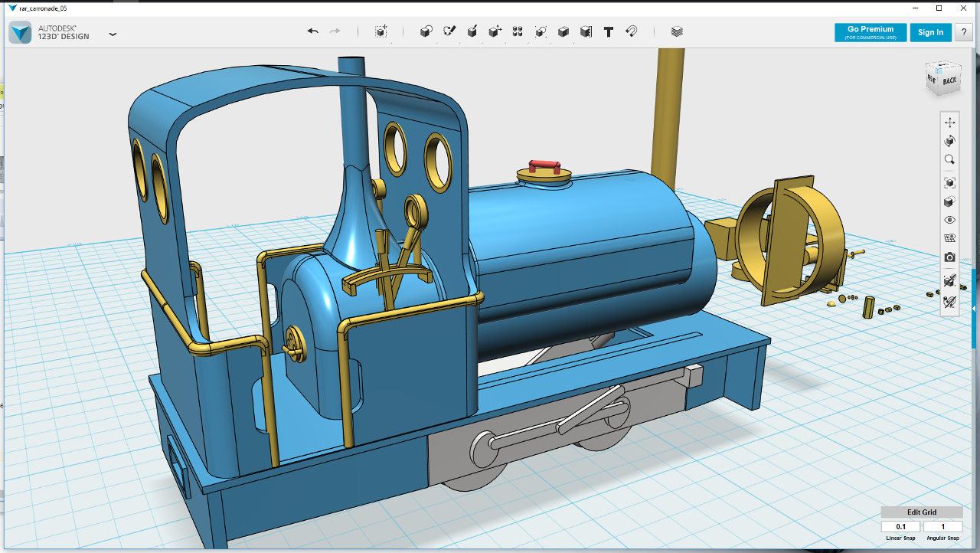Click the Sign In button
The width and height of the screenshot is (980, 553).
[931, 32]
